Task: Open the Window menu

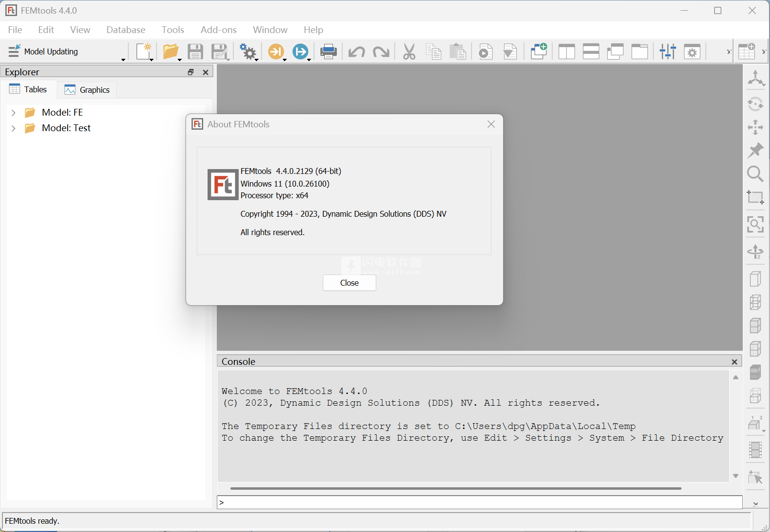Action: [x=270, y=30]
